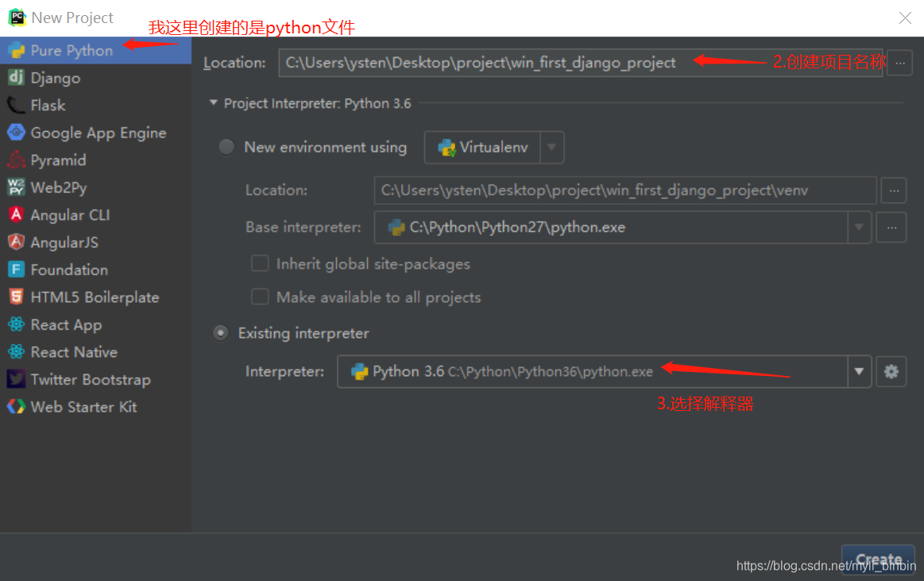
Task: Choose Pyramid label in project list
Action: pyautogui.click(x=58, y=161)
